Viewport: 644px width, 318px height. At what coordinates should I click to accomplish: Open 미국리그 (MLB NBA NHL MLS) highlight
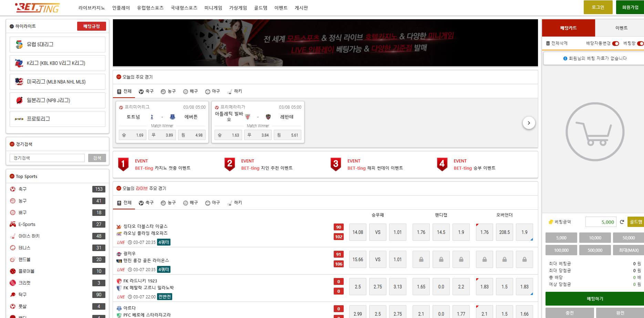tap(58, 82)
